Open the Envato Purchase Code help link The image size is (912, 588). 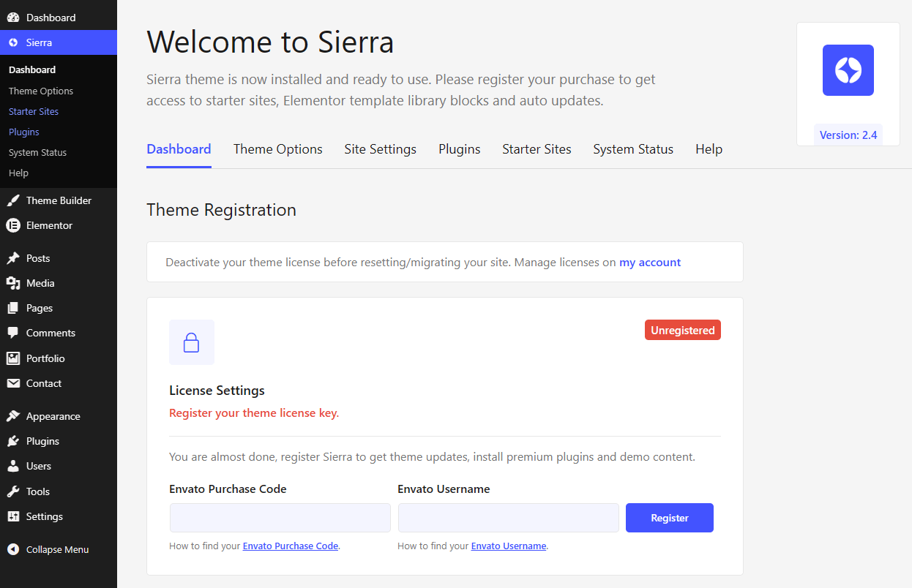291,546
